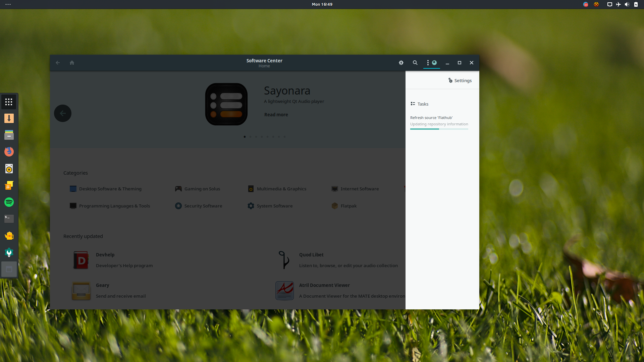This screenshot has width=644, height=362.
Task: Show previous featured app in carousel
Action: click(x=63, y=113)
